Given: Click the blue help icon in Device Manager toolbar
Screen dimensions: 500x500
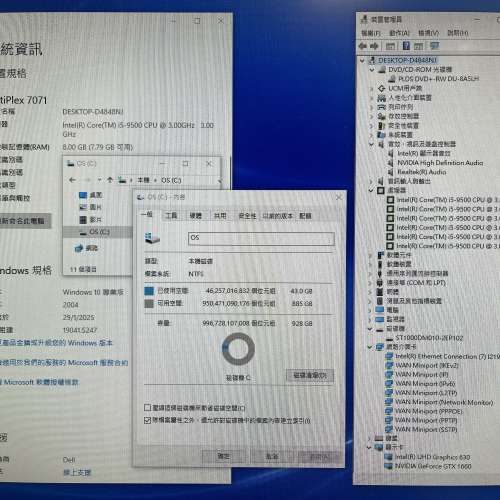Looking at the screenshot, I should 406,46.
